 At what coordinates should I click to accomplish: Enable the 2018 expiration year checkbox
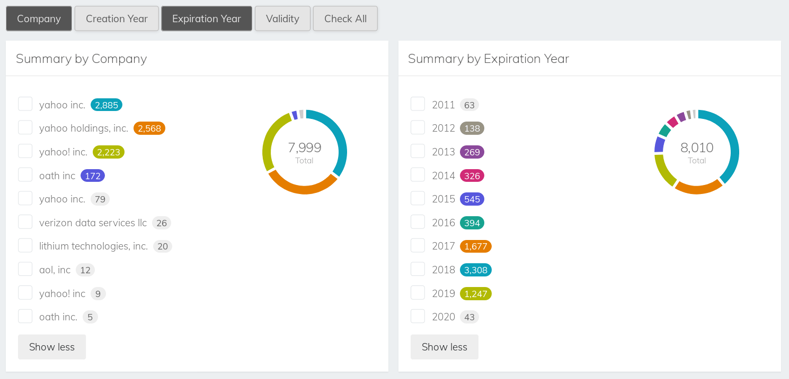pyautogui.click(x=418, y=269)
